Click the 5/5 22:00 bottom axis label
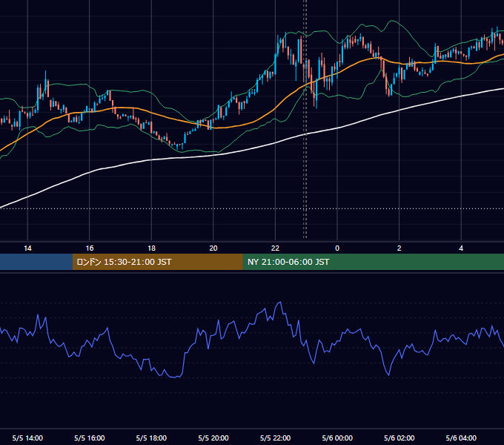This screenshot has width=504, height=445. coord(275,438)
